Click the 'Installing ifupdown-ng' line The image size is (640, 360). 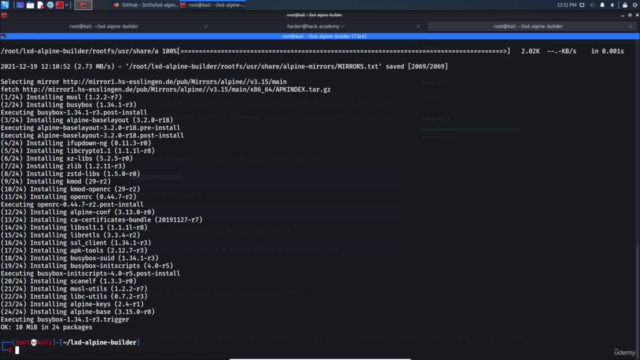76,143
